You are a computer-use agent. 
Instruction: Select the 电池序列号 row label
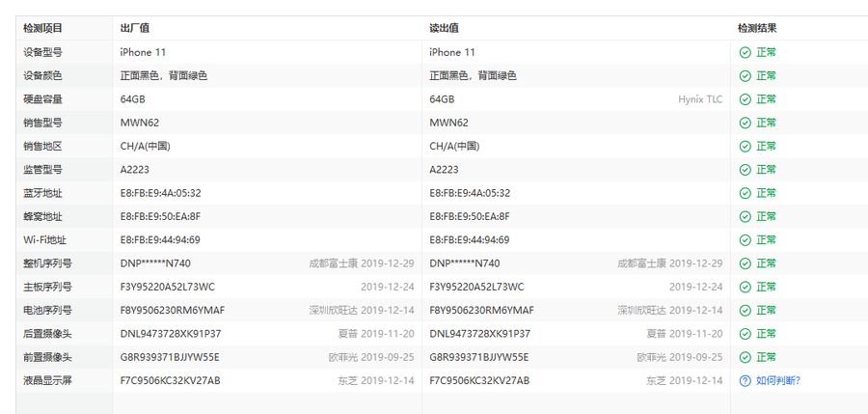[x=47, y=310]
